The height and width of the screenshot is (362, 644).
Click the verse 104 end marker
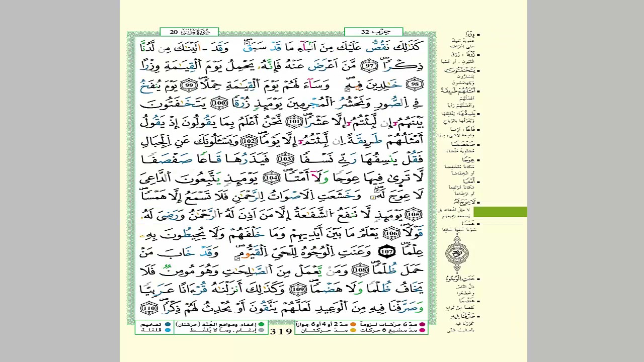tap(271, 177)
